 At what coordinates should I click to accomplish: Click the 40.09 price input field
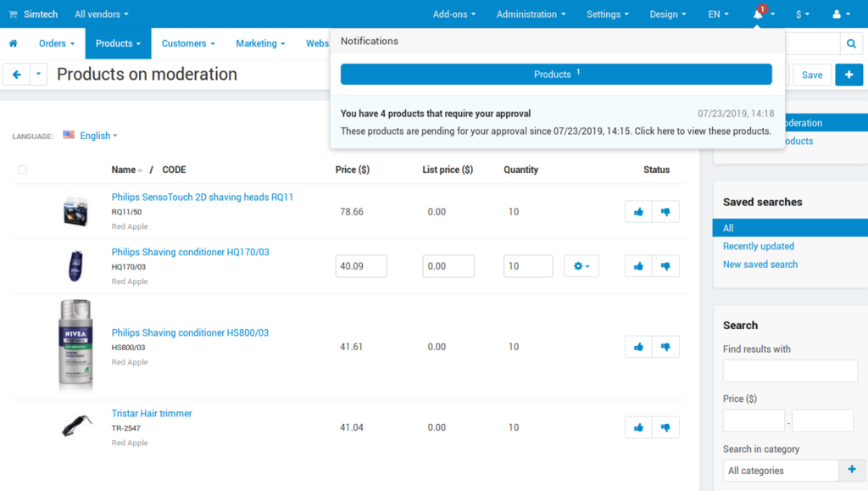click(x=361, y=266)
